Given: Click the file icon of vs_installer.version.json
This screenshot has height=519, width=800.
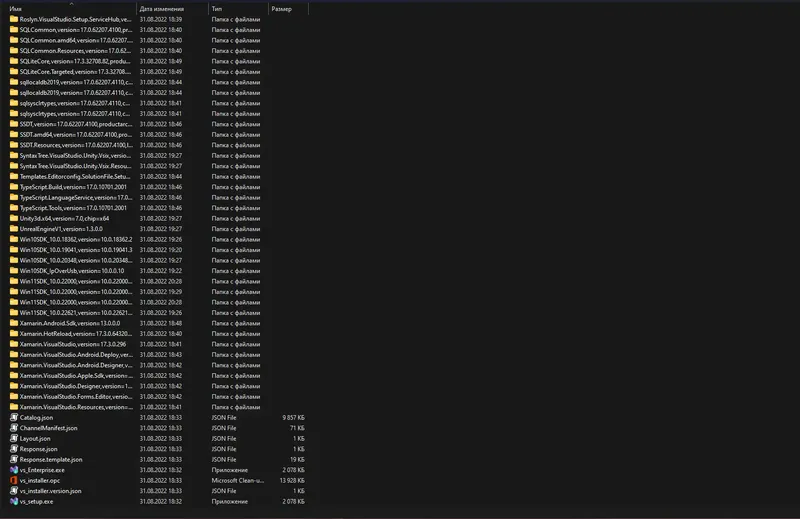Looking at the screenshot, I should pos(14,490).
